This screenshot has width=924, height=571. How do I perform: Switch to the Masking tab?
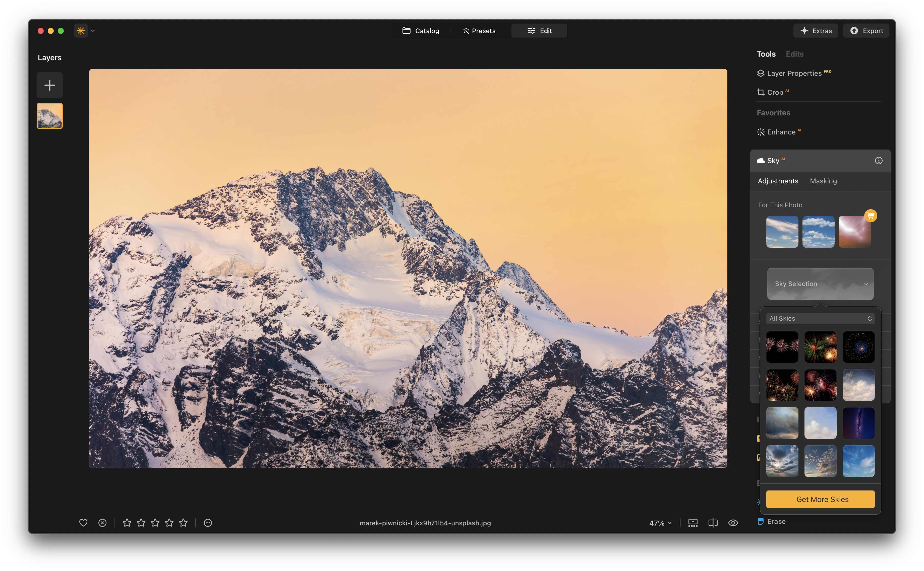[823, 181]
